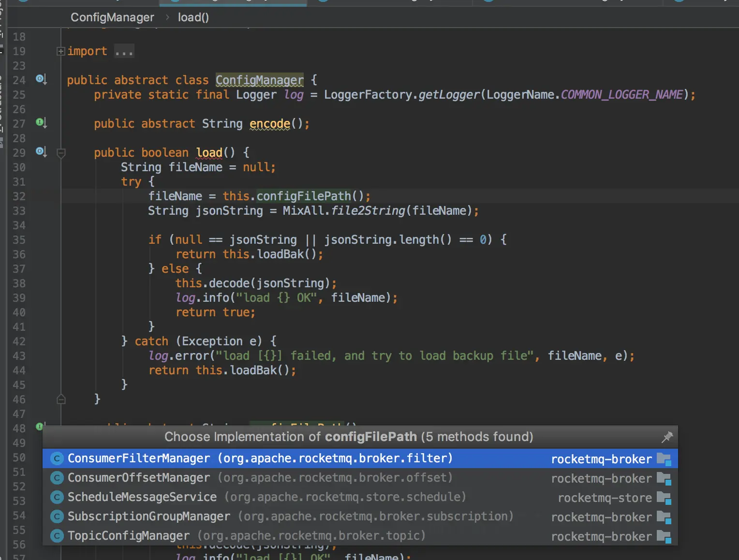The height and width of the screenshot is (560, 739).
Task: Click gutter overridden icon on line 24
Action: coord(42,79)
